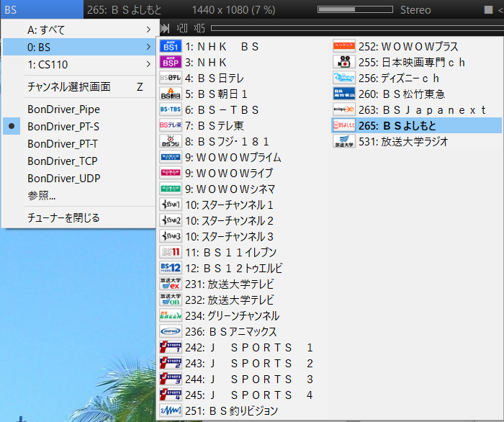Click the 放送大学ラジオ channel logo

click(x=344, y=141)
